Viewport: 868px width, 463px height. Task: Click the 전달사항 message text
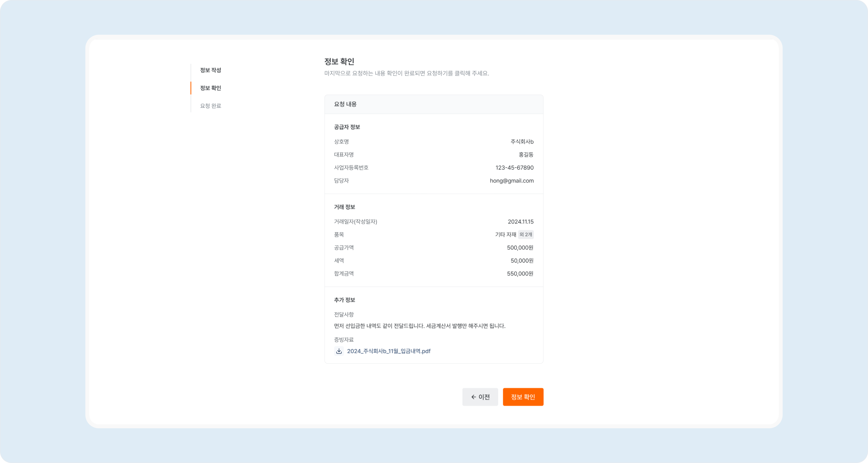(x=419, y=326)
